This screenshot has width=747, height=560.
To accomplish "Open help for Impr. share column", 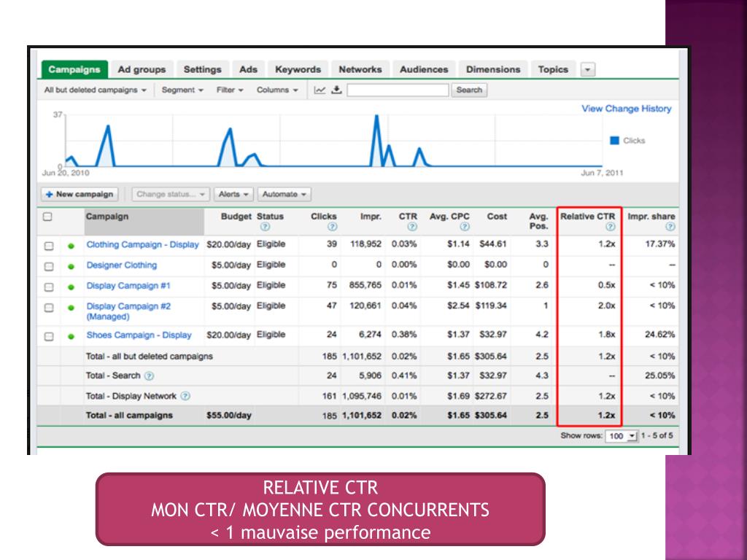I will [670, 227].
